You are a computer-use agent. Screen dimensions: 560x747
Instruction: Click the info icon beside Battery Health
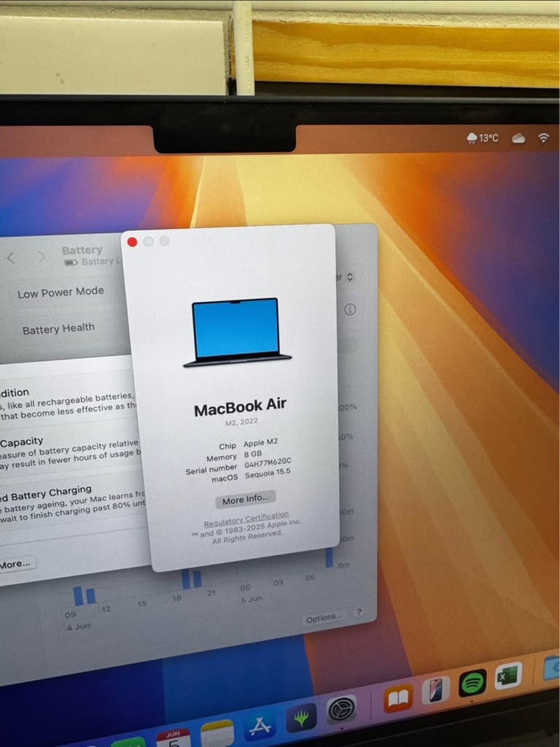tap(349, 309)
